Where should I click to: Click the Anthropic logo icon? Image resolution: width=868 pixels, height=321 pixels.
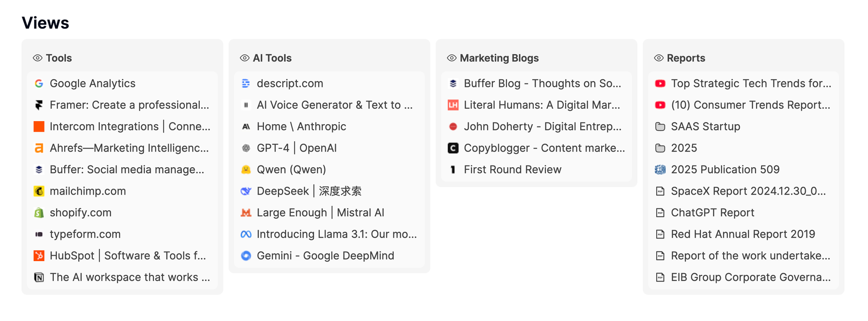coord(246,127)
